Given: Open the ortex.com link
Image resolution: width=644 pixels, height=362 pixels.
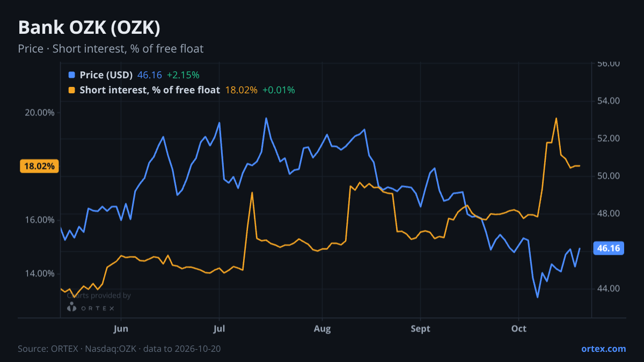Looking at the screenshot, I should click(x=603, y=349).
